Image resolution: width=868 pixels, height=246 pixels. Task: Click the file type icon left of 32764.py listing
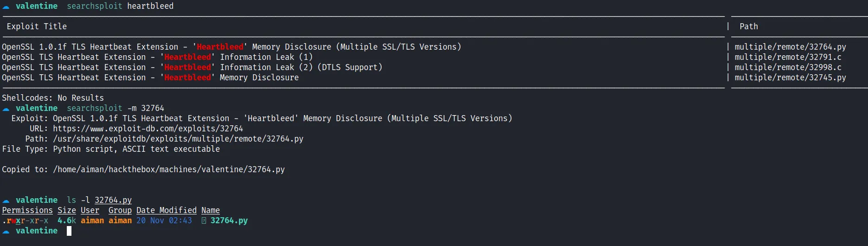(204, 221)
